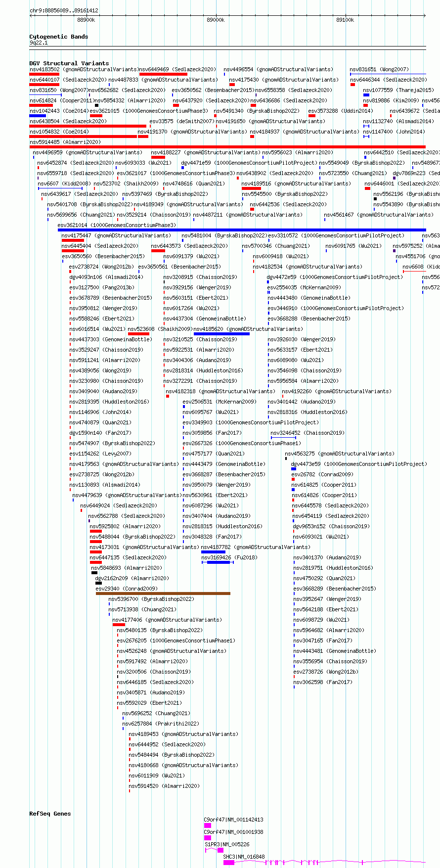
Task: Click the Cytogenetic Bands track title
Action: click(59, 37)
